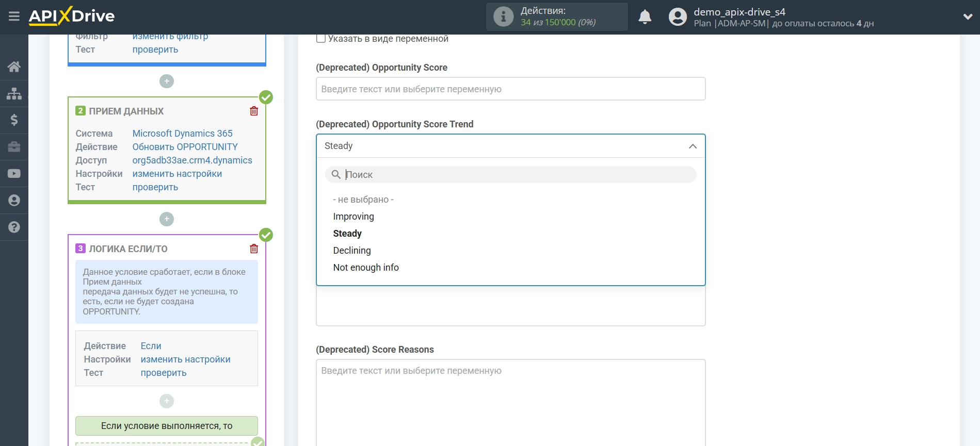Click the actions info icon
The image size is (980, 446).
[503, 16]
